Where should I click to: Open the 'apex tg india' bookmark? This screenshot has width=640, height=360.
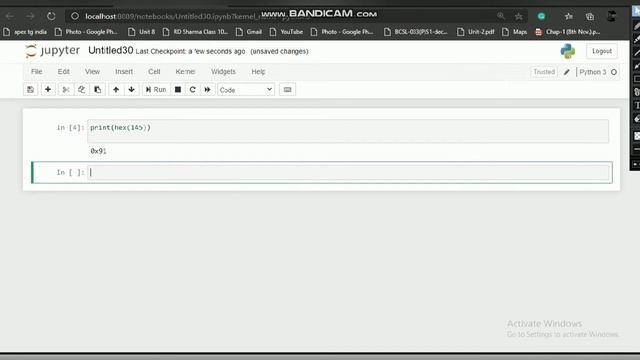pos(25,32)
